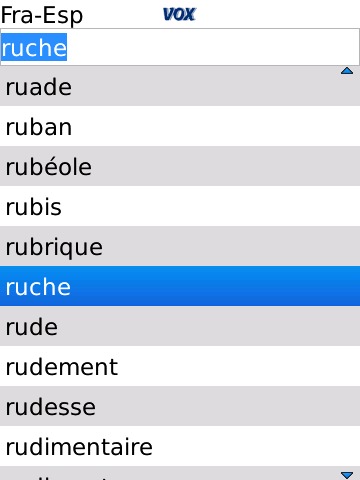The height and width of the screenshot is (480, 360).
Task: Click the up arrow scroll indicator
Action: coord(347,71)
